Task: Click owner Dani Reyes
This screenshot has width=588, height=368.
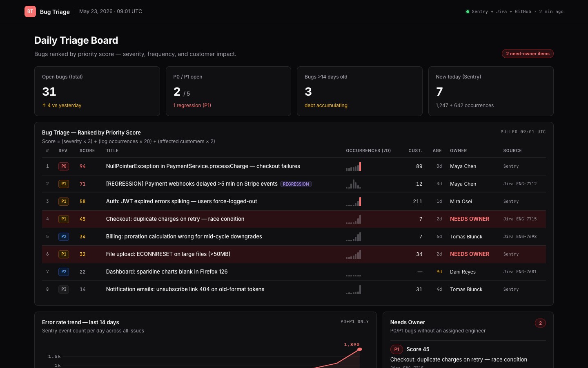Action: tap(463, 272)
